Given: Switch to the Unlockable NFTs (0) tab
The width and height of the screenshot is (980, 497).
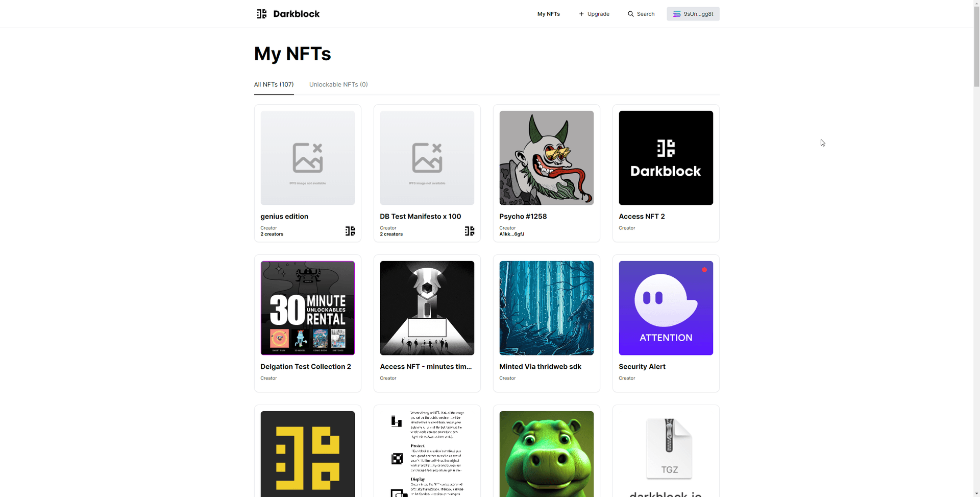Looking at the screenshot, I should coord(338,85).
